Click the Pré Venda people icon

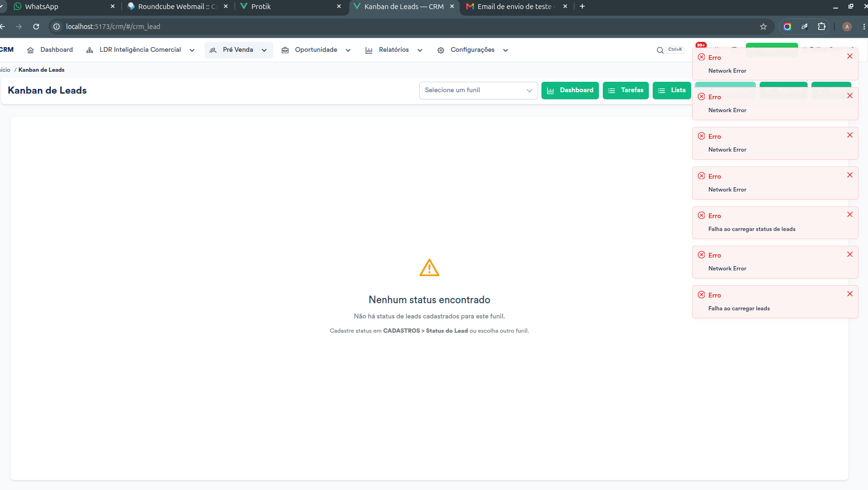tap(213, 50)
